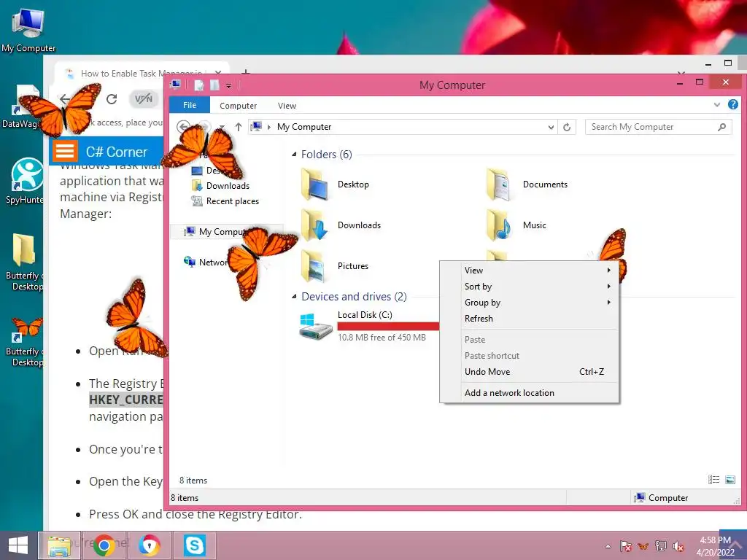Switch to large icons view in status bar
The height and width of the screenshot is (560, 747).
729,480
